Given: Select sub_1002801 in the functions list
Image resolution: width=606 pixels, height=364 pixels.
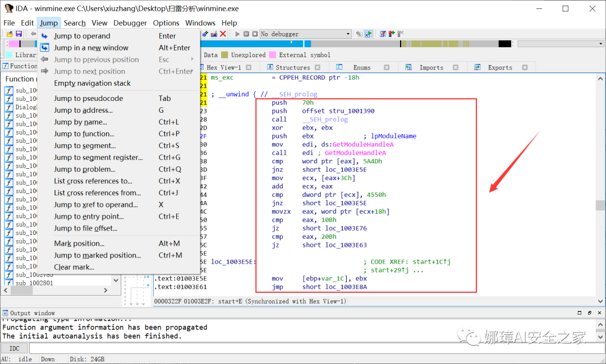Looking at the screenshot, I should [34, 283].
